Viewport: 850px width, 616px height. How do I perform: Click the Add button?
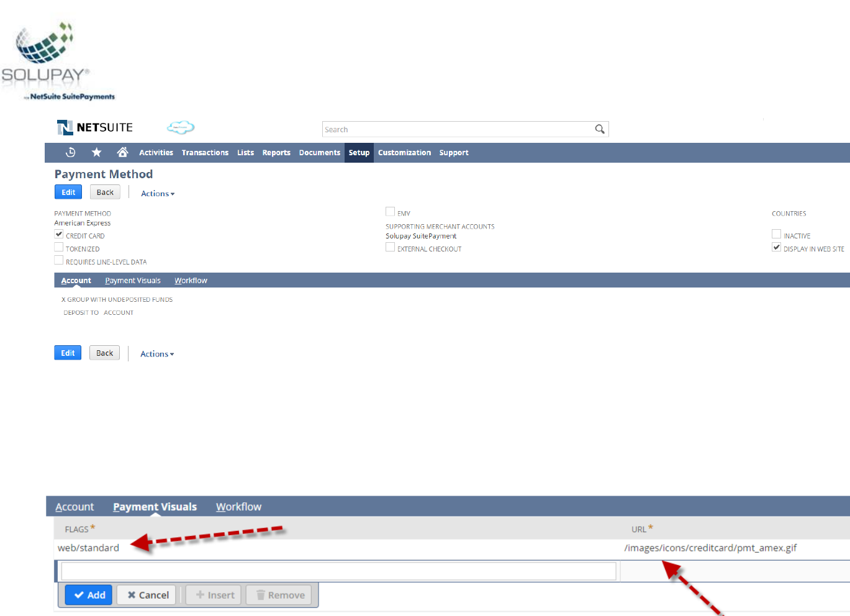pyautogui.click(x=89, y=595)
